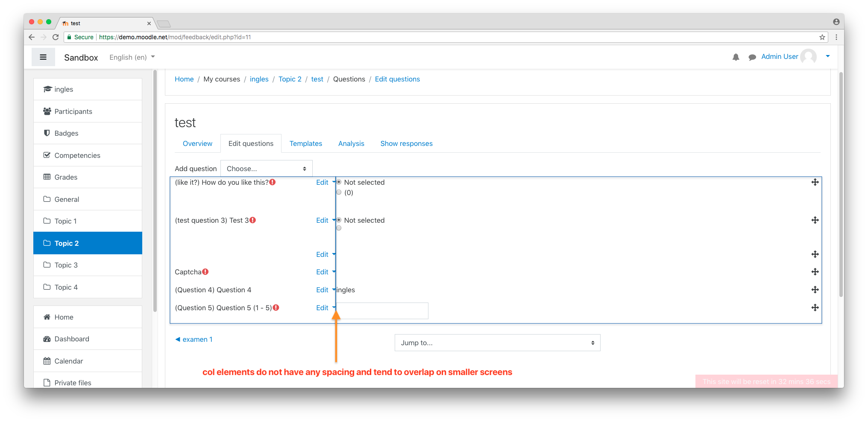The image size is (868, 422).
Task: Click the Home breadcrumb link
Action: point(184,79)
